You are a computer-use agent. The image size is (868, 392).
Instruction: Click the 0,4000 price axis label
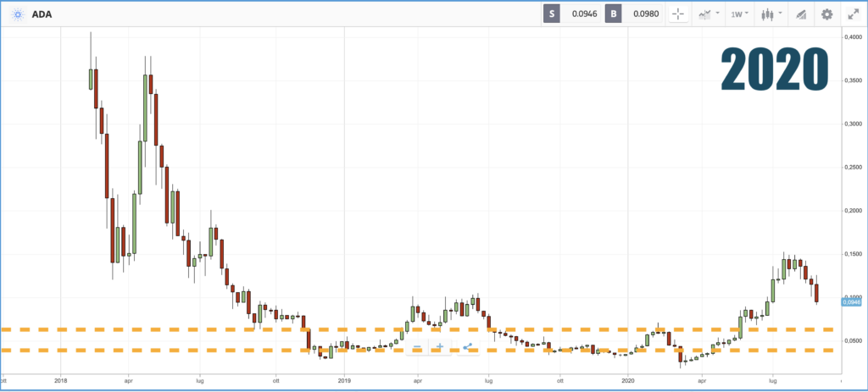coord(851,37)
